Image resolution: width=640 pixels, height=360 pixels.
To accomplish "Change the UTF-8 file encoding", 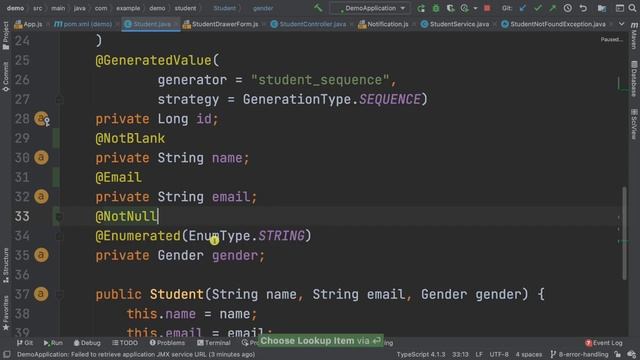I will coord(499,354).
